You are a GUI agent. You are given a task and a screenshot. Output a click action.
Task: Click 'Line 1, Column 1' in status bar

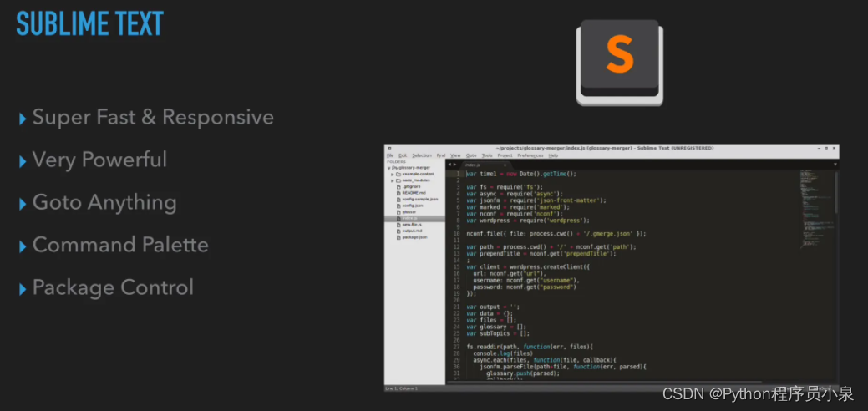[402, 388]
